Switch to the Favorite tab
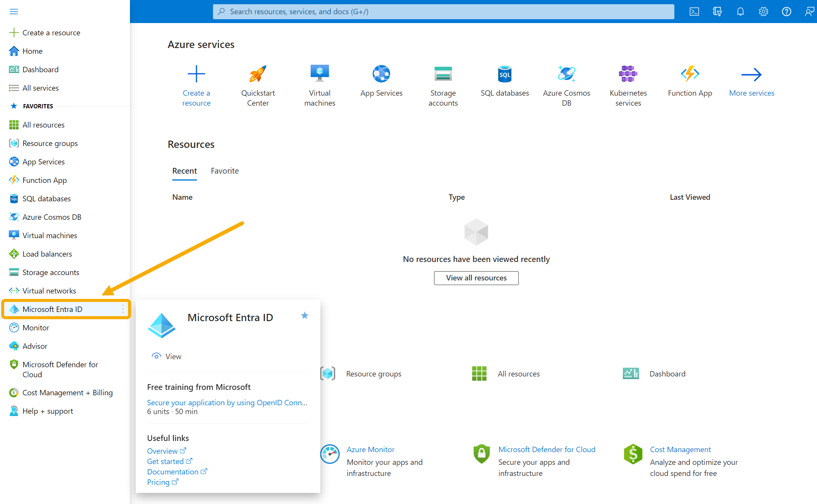The image size is (817, 504). [225, 171]
